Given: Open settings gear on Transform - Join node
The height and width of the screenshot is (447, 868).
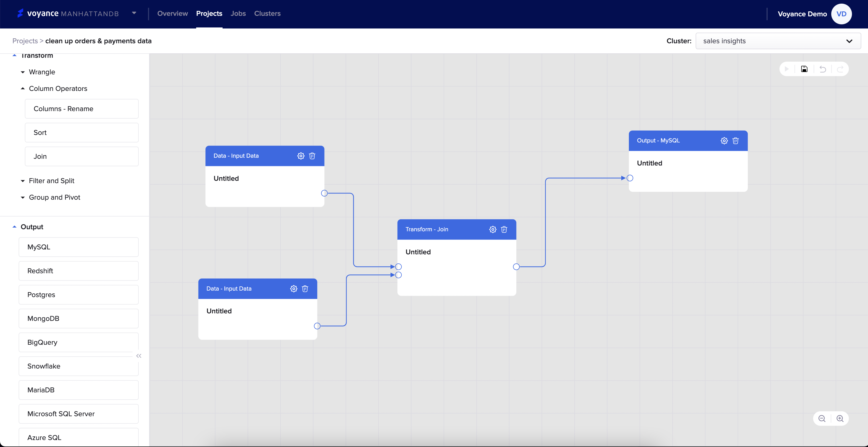Looking at the screenshot, I should tap(493, 229).
